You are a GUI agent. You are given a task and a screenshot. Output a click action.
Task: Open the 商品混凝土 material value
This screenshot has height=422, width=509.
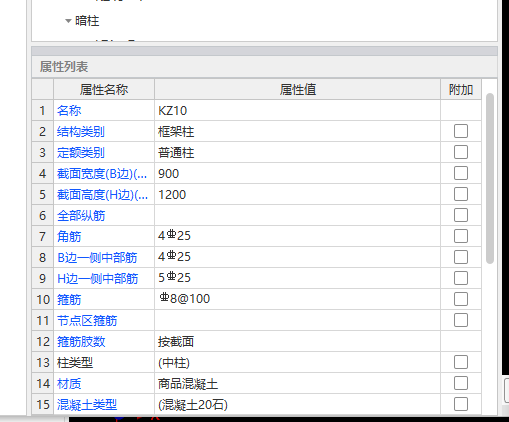(x=298, y=383)
